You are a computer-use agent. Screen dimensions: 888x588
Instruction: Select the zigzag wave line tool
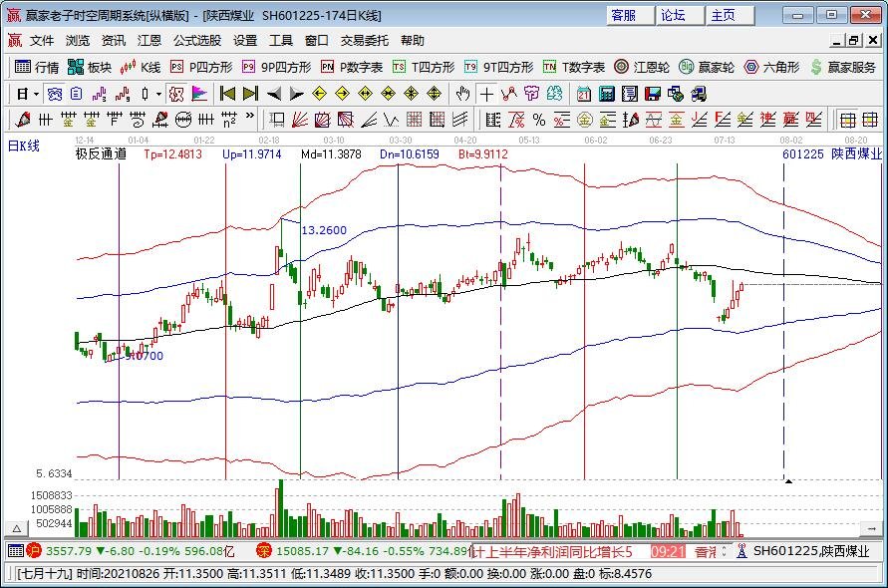pyautogui.click(x=391, y=120)
